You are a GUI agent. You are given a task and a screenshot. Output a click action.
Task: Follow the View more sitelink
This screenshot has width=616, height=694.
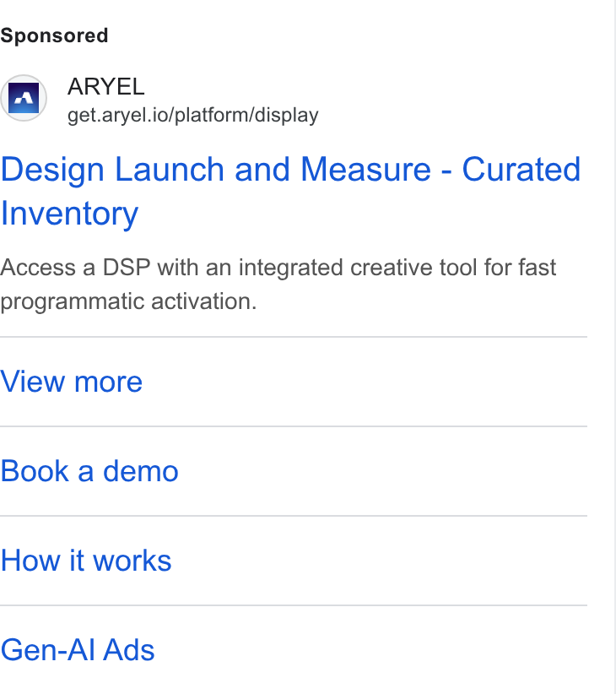pos(71,382)
